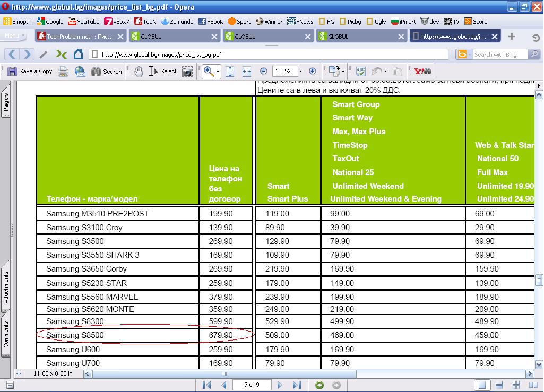
Task: Go to first page of PDF
Action: [207, 385]
